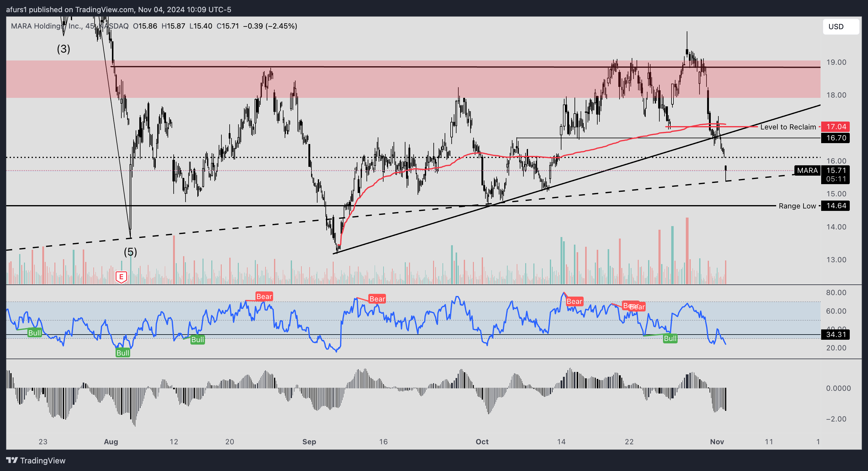The width and height of the screenshot is (868, 471).
Task: Click the MARA 15.71 current price tag
Action: [x=821, y=170]
